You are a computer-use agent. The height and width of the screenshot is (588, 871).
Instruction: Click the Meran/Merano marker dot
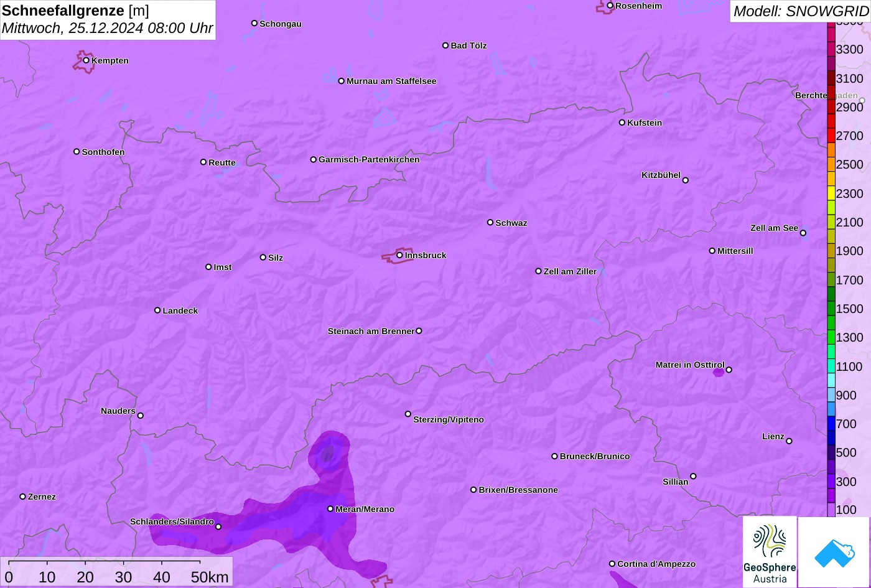[330, 509]
